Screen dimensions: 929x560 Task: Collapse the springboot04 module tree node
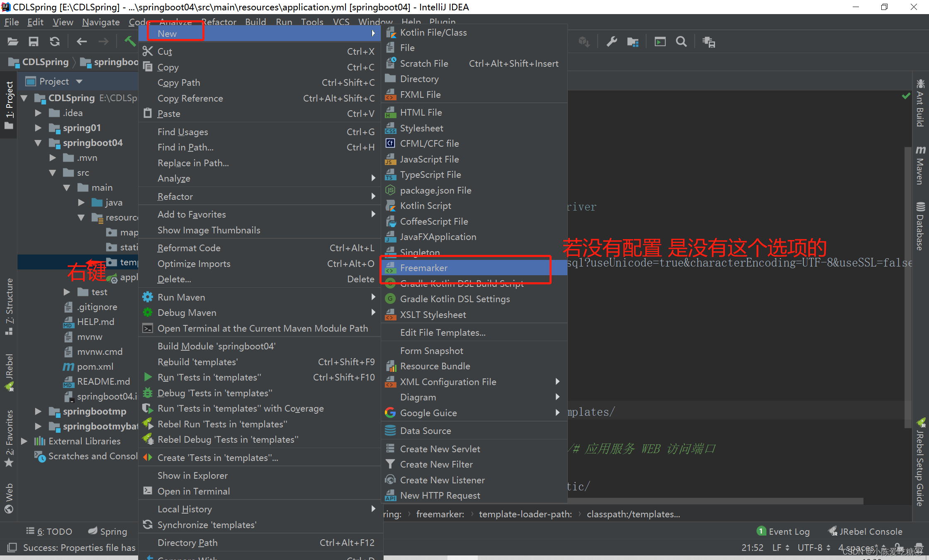click(38, 143)
